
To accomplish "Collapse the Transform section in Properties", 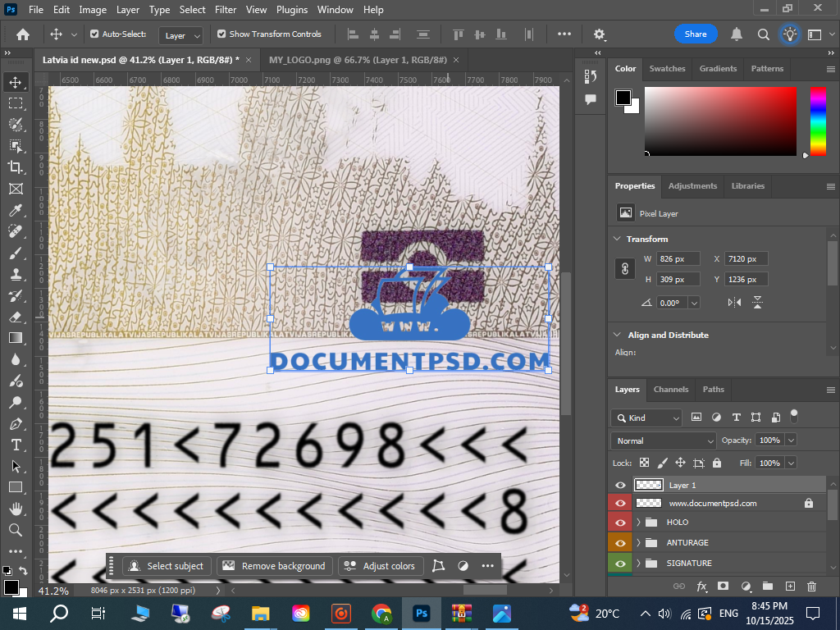I will click(616, 239).
